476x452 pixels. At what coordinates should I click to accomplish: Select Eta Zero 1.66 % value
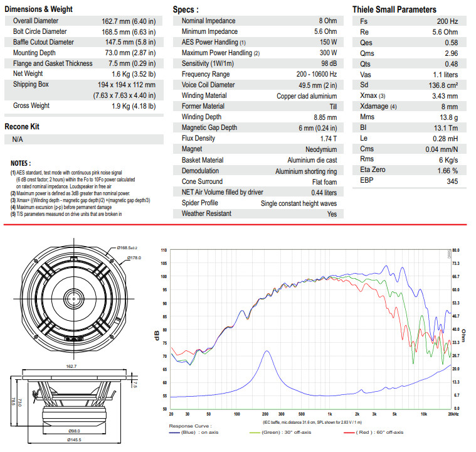pyautogui.click(x=447, y=171)
